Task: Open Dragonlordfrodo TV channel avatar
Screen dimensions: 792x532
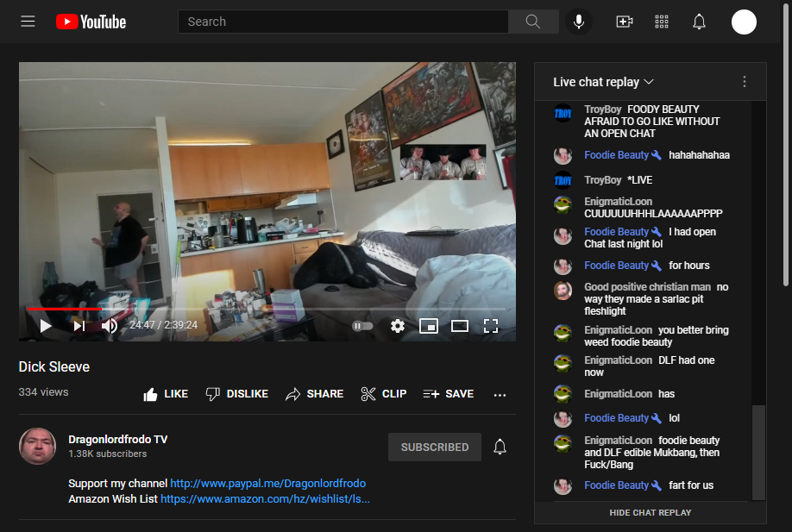Action: 37,446
